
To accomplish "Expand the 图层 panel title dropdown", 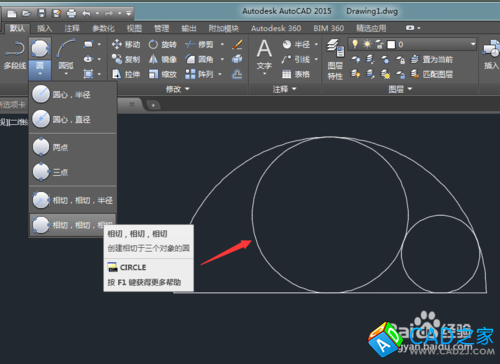I will (x=400, y=89).
